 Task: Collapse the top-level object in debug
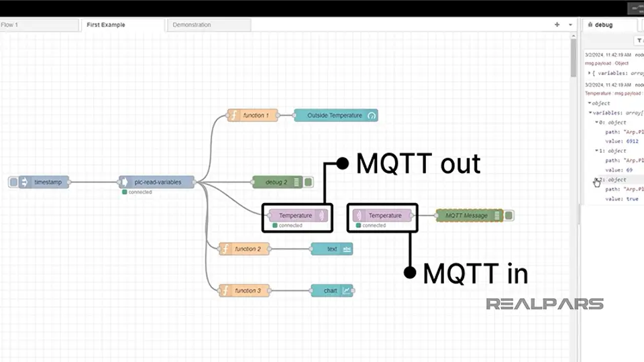pos(590,103)
